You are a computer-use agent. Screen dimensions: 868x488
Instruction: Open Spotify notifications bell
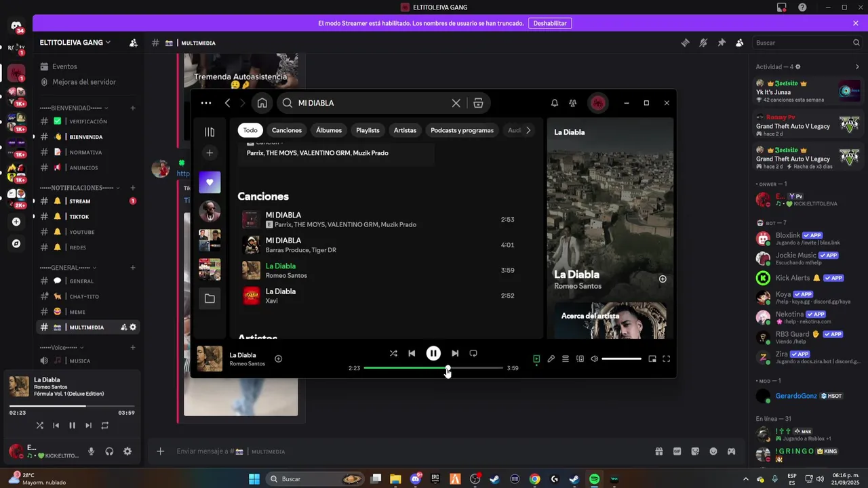554,103
